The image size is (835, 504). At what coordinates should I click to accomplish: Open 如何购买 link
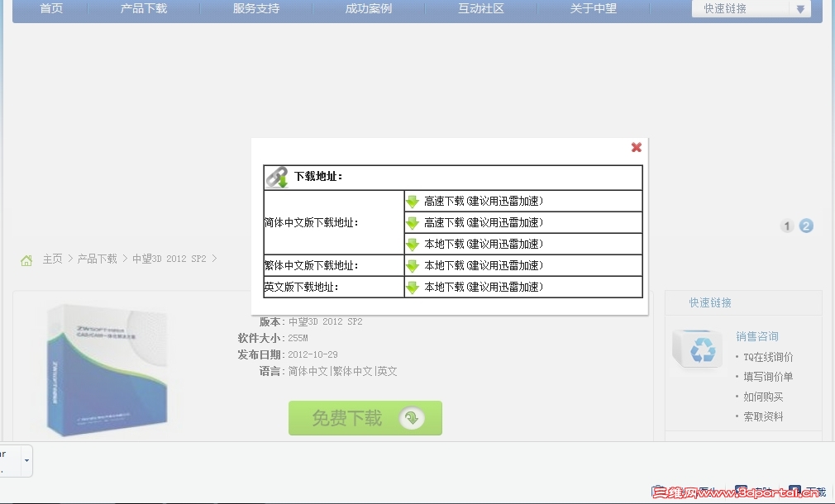(763, 397)
